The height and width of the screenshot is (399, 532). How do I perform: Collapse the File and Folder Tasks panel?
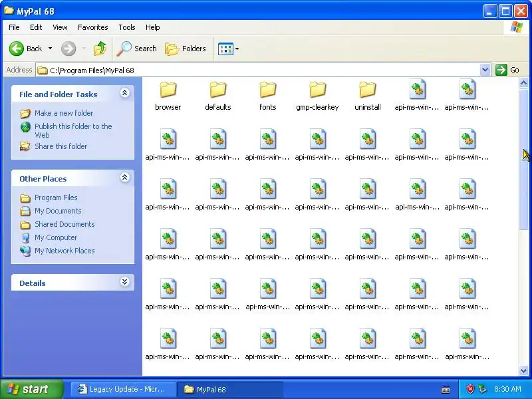tap(124, 93)
